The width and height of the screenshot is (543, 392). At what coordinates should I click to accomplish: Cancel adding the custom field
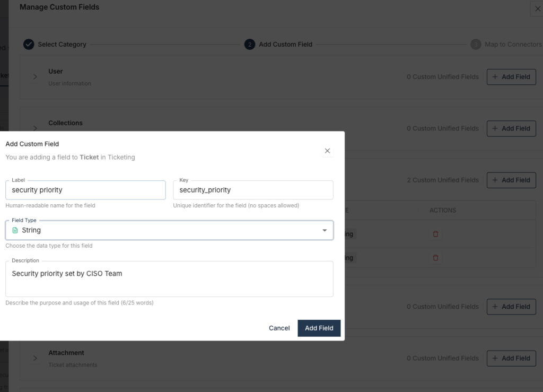point(279,328)
